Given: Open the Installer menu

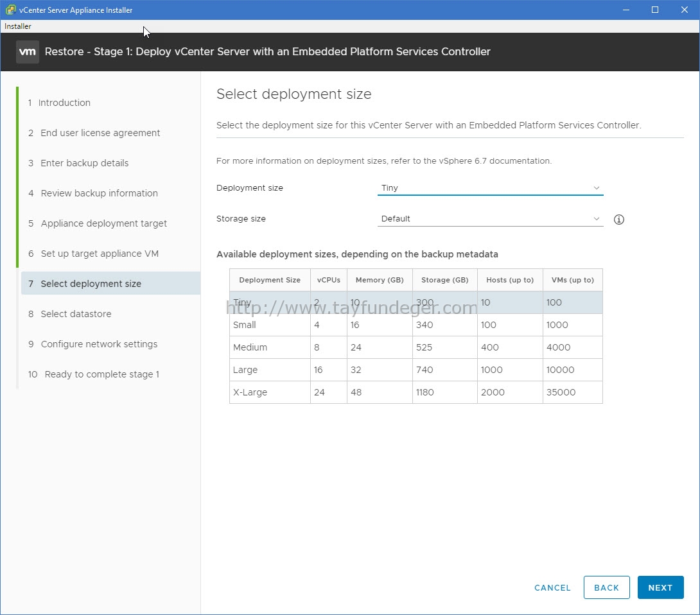Looking at the screenshot, I should pyautogui.click(x=18, y=26).
